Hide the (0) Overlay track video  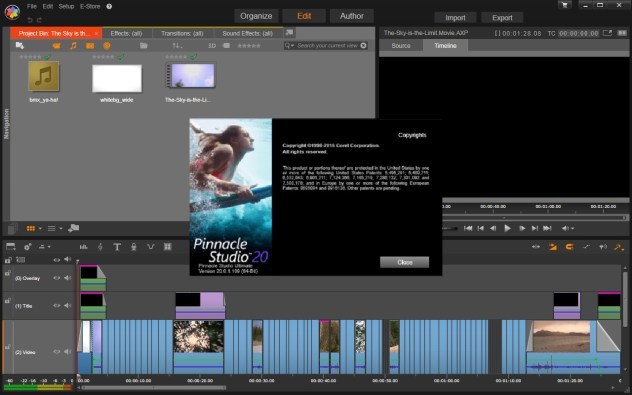coord(56,278)
